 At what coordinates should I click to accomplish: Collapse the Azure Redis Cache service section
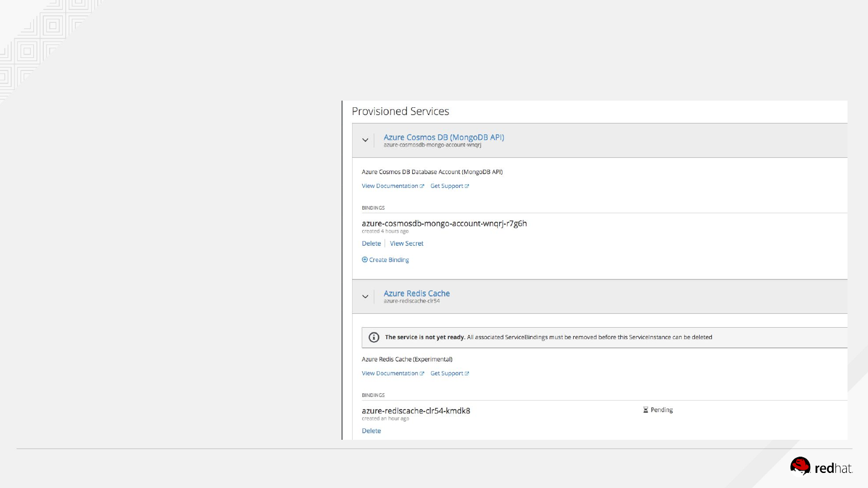(x=365, y=296)
